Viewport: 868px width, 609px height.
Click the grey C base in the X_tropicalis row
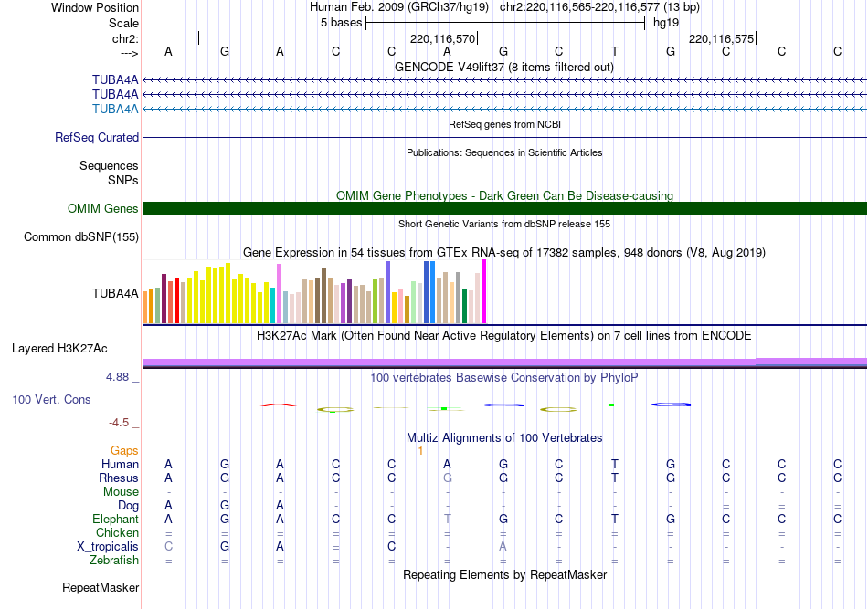(x=168, y=547)
